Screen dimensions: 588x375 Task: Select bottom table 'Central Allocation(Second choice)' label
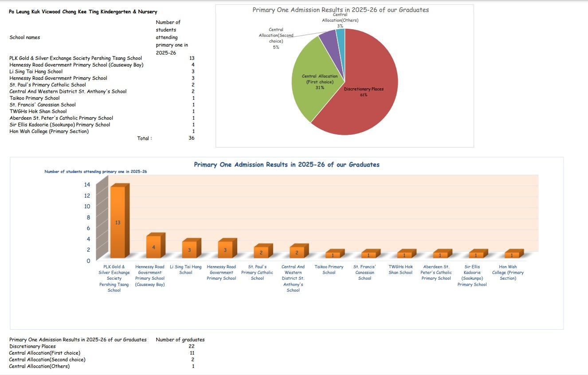click(x=47, y=359)
